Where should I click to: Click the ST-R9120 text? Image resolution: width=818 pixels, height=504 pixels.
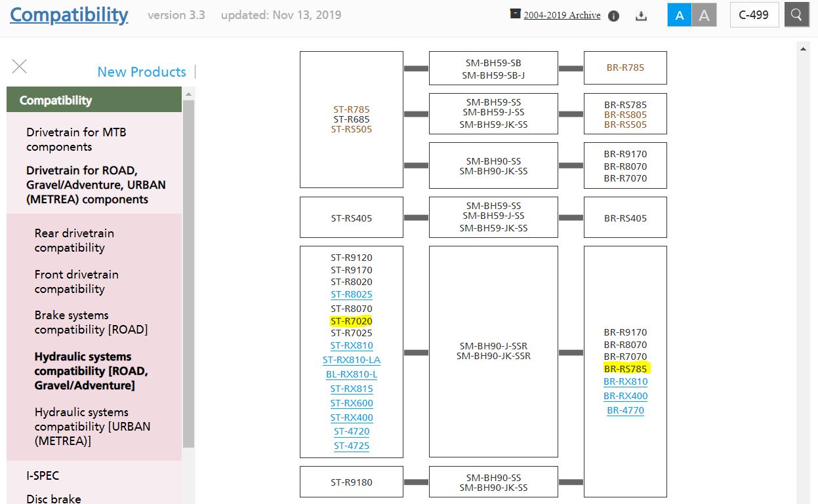pyautogui.click(x=352, y=258)
